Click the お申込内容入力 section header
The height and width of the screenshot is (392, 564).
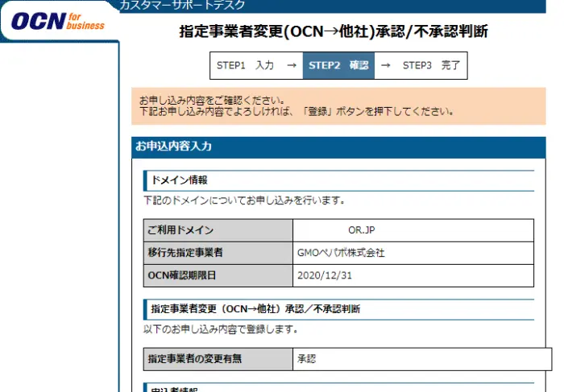(x=174, y=146)
